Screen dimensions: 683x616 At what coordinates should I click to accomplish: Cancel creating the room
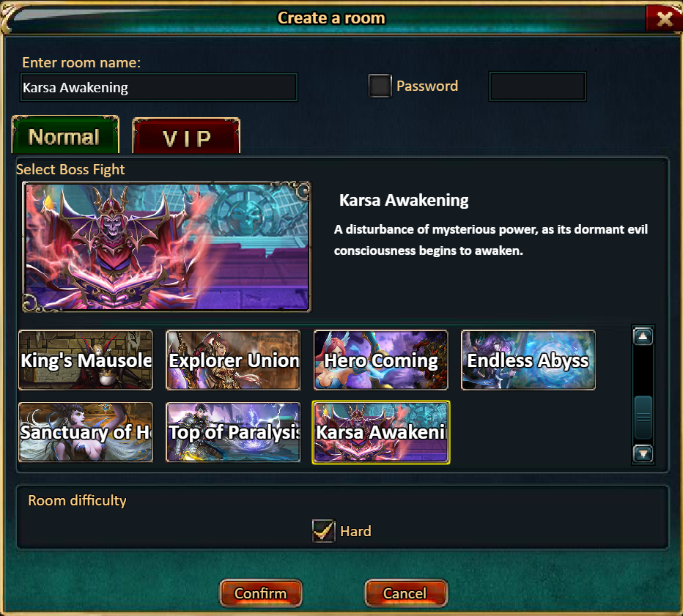click(x=405, y=593)
